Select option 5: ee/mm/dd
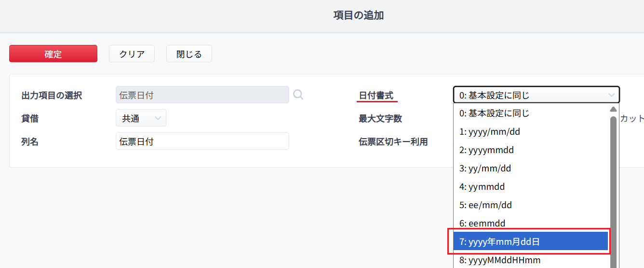644x268 pixels. [531, 205]
